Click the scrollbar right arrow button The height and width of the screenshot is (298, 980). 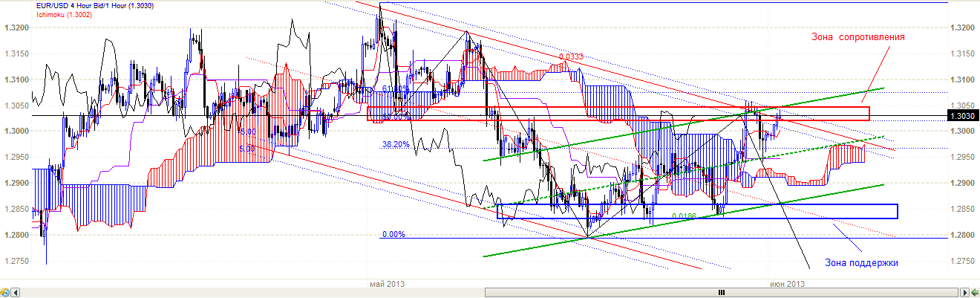[965, 292]
